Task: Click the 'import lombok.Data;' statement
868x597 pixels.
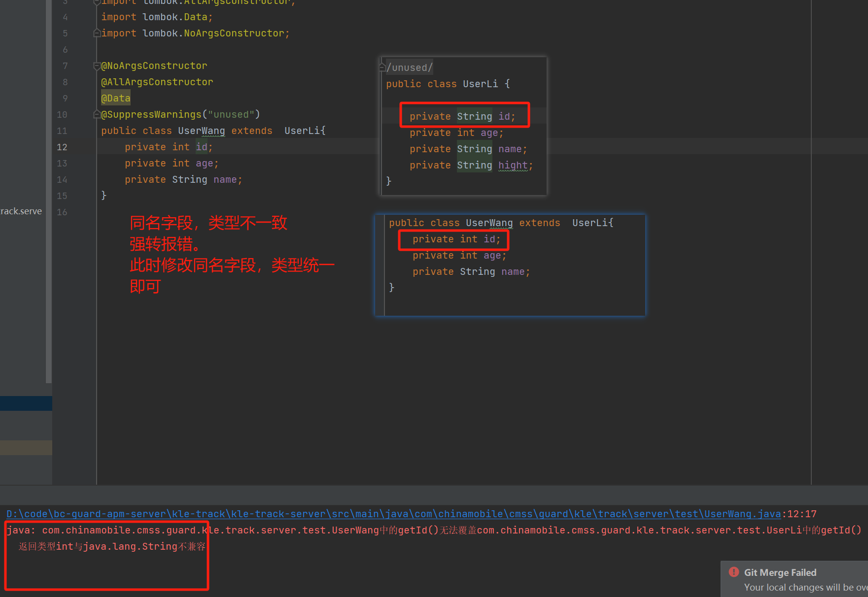Action: click(157, 17)
